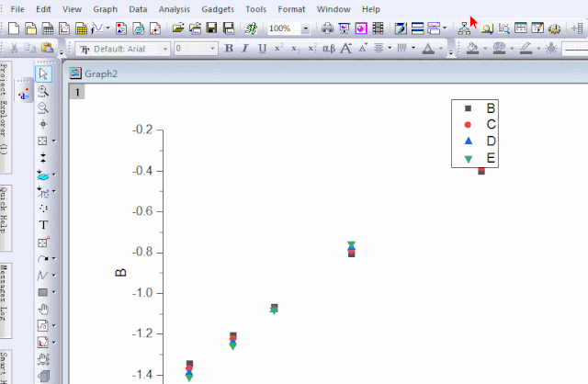The height and width of the screenshot is (384, 588).
Task: Select the Zoom In tool
Action: 43,91
